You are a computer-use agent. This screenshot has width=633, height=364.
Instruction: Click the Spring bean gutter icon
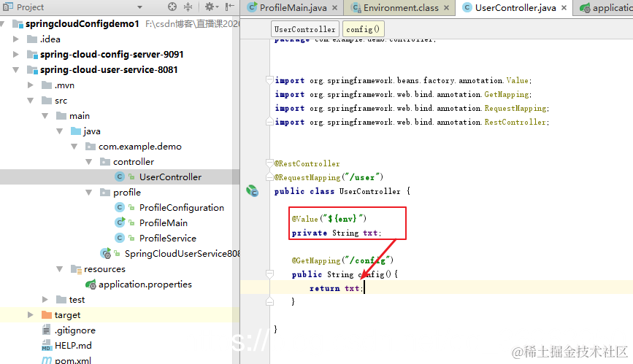coord(253,191)
